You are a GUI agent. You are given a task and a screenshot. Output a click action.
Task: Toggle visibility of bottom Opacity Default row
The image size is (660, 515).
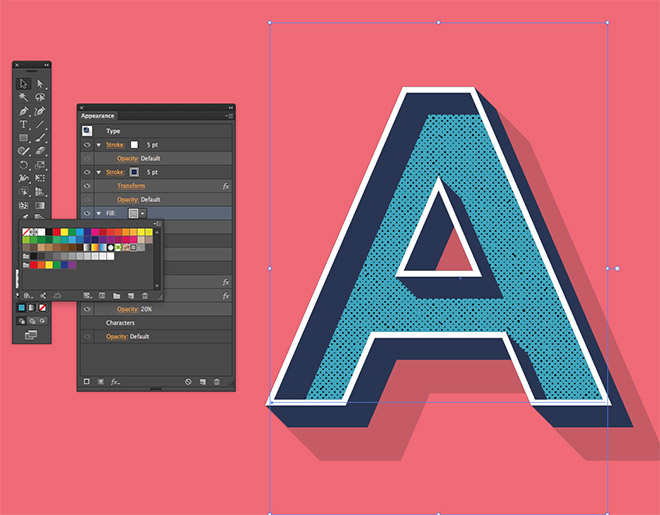[87, 337]
